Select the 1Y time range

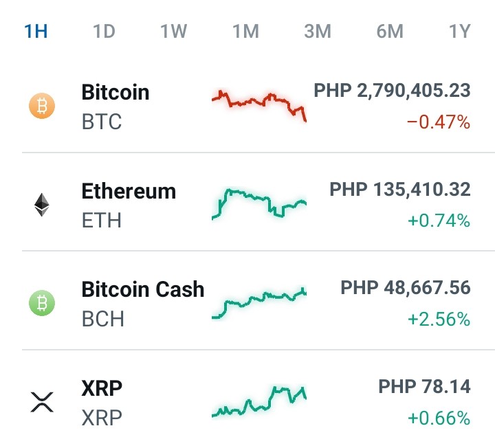tap(460, 31)
